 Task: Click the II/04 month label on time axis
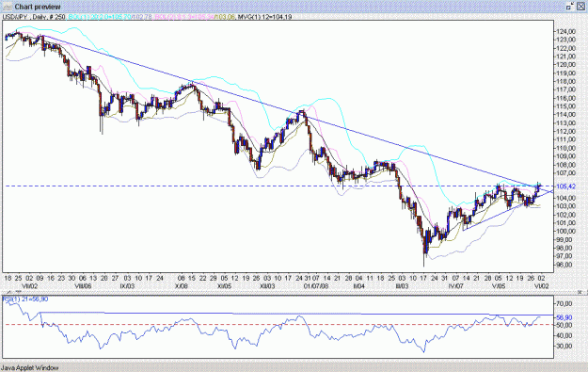coord(358,286)
